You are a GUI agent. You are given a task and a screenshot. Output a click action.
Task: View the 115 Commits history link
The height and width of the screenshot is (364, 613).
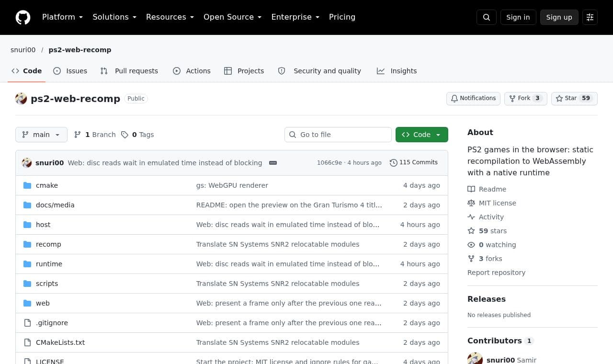[414, 163]
